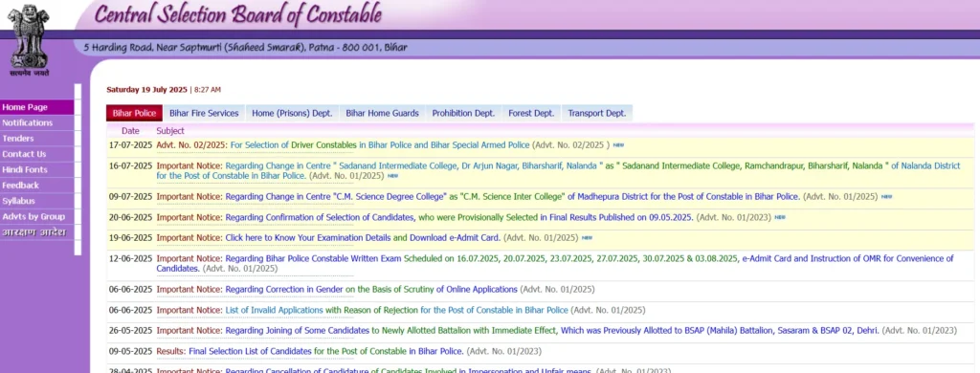This screenshot has width=980, height=373.
Task: Open Written Exam Scheduled notice link
Action: [555, 264]
